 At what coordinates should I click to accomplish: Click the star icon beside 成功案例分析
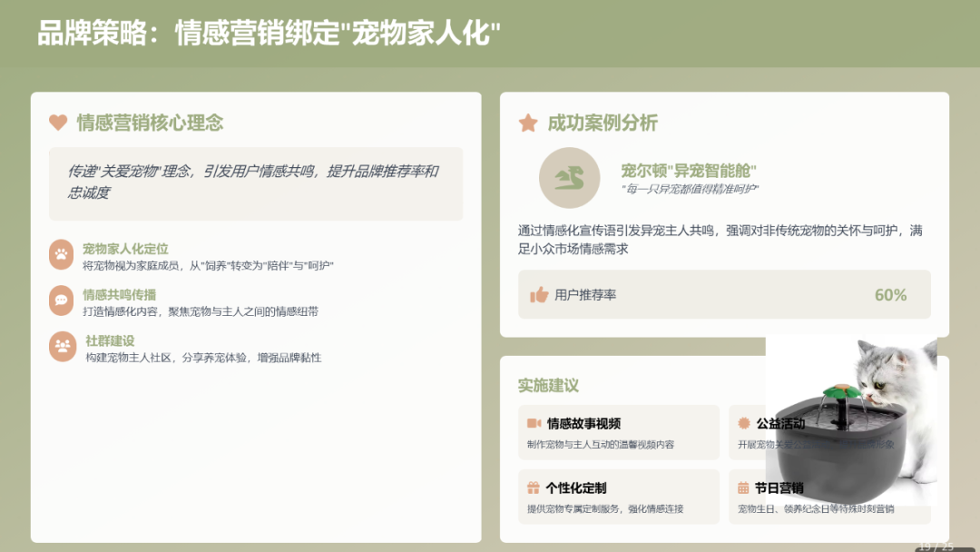click(x=528, y=123)
